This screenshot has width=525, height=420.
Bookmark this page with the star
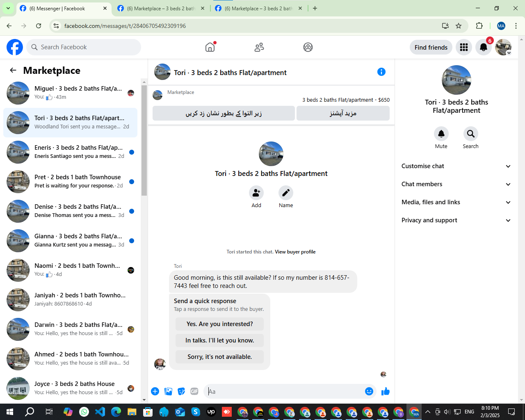coord(459,26)
